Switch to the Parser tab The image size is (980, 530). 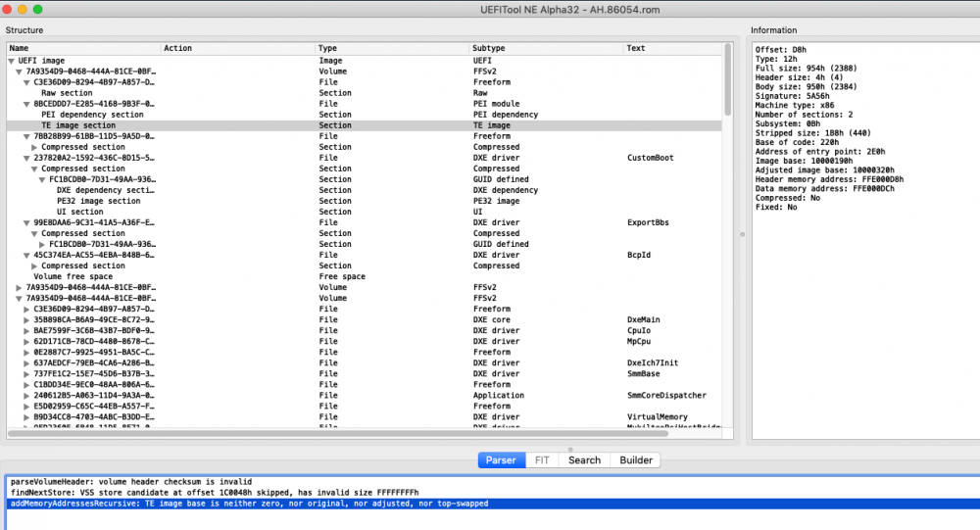coord(501,460)
